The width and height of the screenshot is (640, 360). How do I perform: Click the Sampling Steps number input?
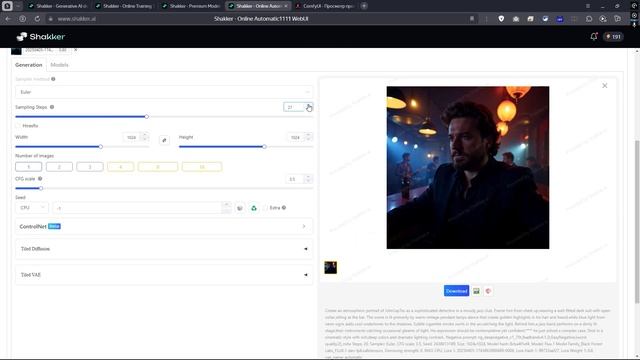(294, 107)
